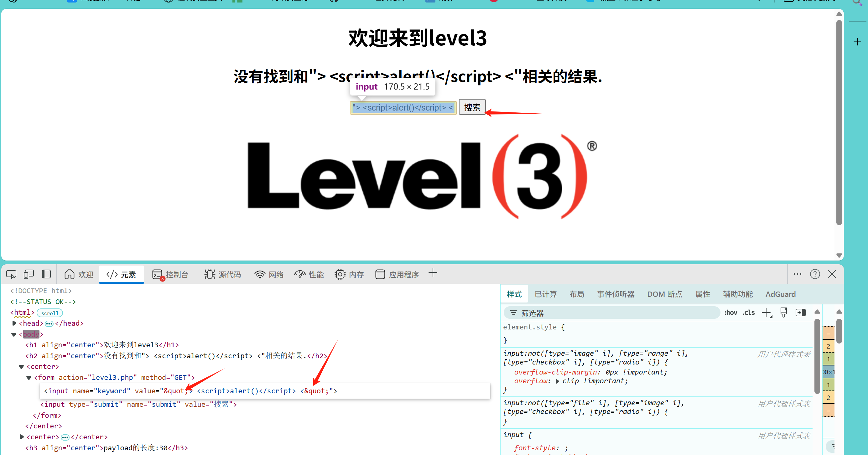
Task: Collapse the <body> element in the DOM tree
Action: click(x=13, y=334)
